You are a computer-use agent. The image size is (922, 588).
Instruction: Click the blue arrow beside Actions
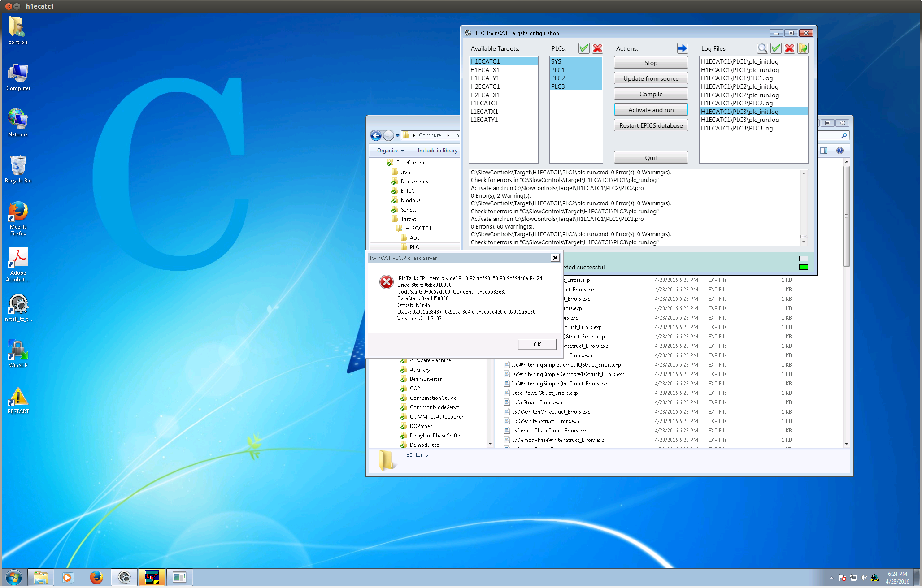(682, 48)
